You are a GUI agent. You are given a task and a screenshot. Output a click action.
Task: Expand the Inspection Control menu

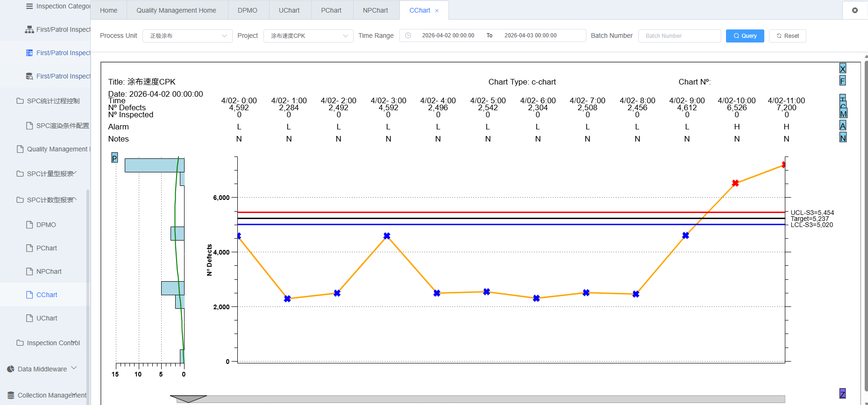(x=74, y=342)
